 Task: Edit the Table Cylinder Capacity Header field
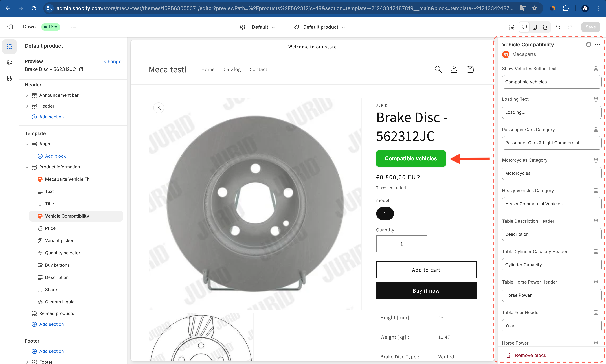[551, 265]
